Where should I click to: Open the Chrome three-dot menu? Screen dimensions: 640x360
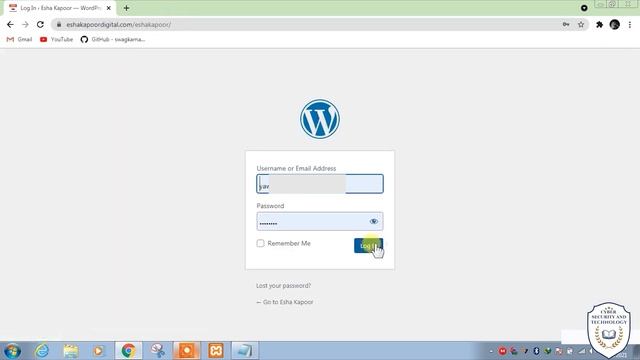click(630, 24)
